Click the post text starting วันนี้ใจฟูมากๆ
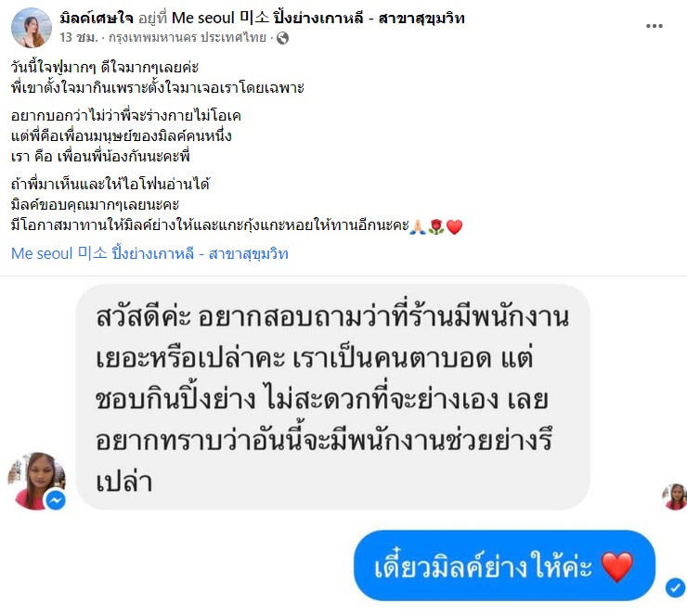The image size is (687, 616). coord(158,78)
